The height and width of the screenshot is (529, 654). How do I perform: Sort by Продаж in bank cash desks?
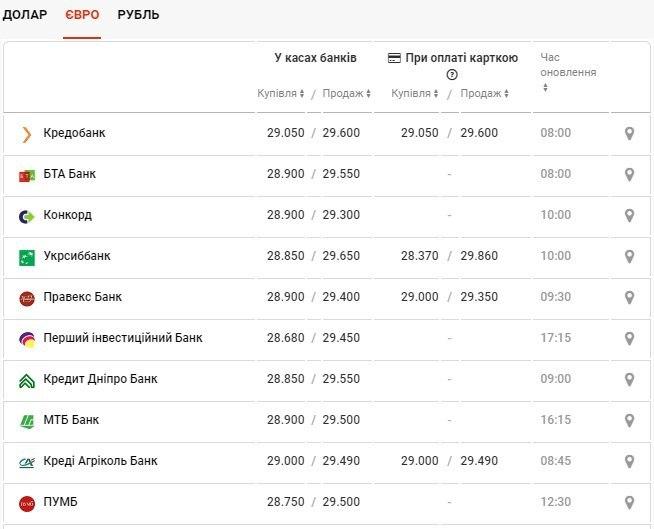(346, 93)
